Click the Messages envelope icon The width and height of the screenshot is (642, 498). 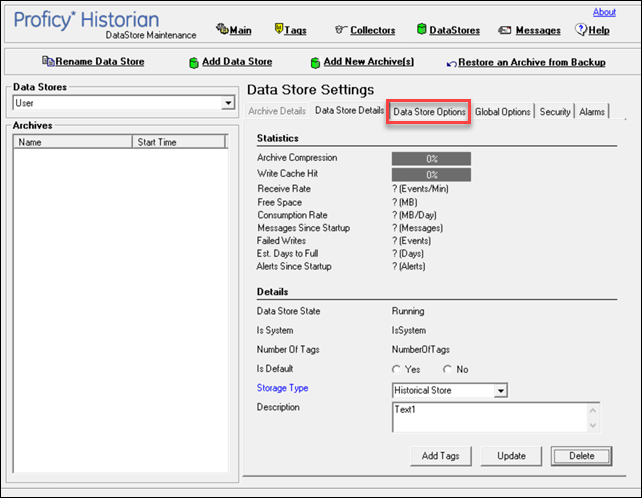505,30
